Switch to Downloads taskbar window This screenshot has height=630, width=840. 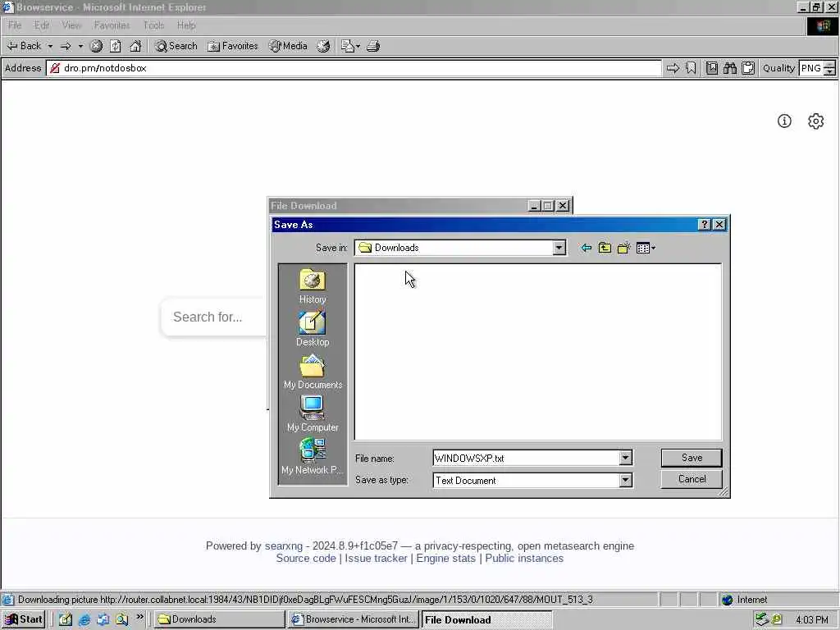tap(220, 619)
